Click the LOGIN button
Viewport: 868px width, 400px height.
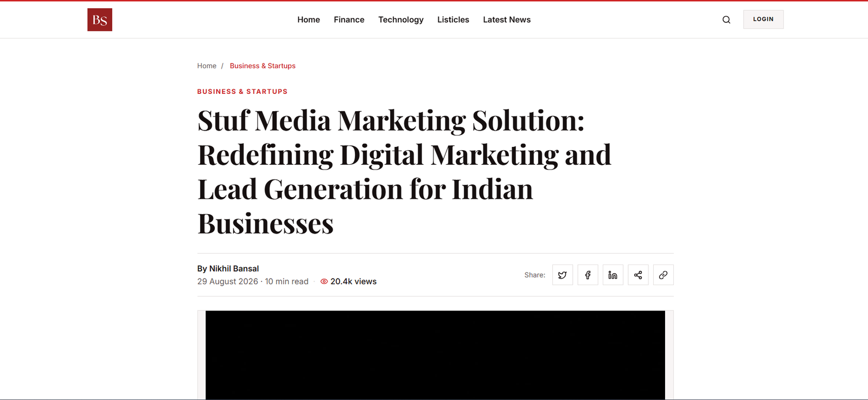(763, 20)
